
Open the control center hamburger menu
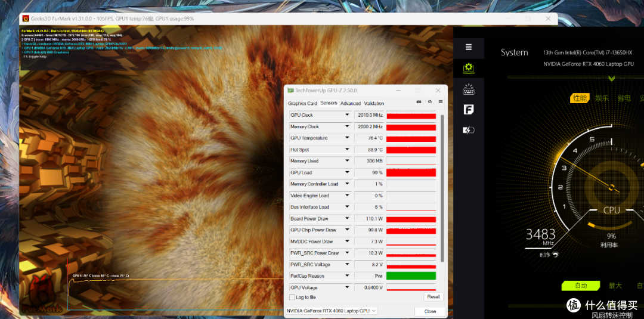point(469,47)
